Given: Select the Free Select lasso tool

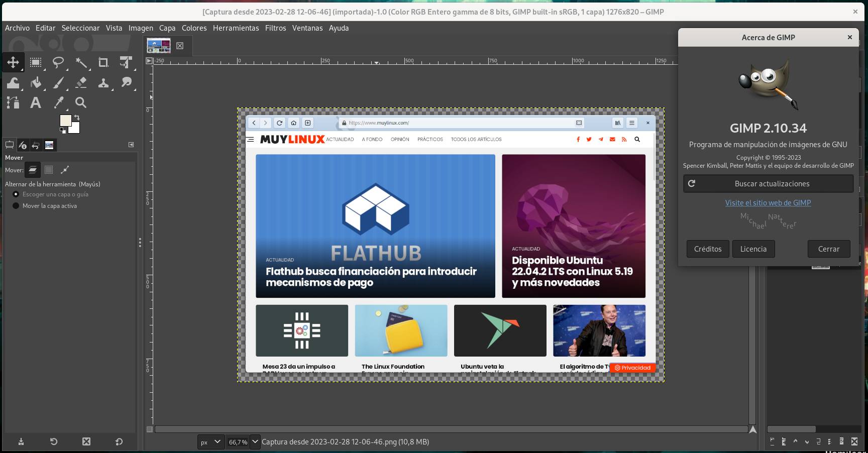Looking at the screenshot, I should click(x=58, y=62).
